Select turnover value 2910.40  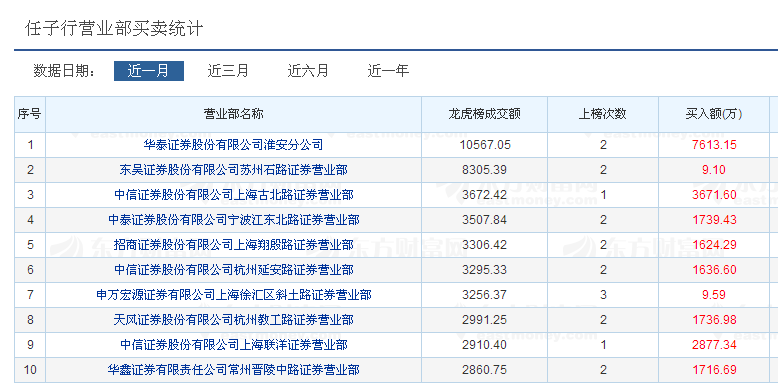click(x=484, y=345)
